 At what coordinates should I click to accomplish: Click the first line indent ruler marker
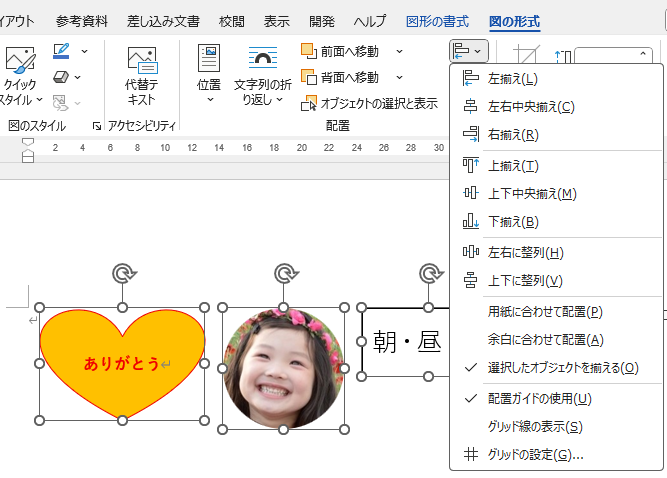(x=28, y=142)
